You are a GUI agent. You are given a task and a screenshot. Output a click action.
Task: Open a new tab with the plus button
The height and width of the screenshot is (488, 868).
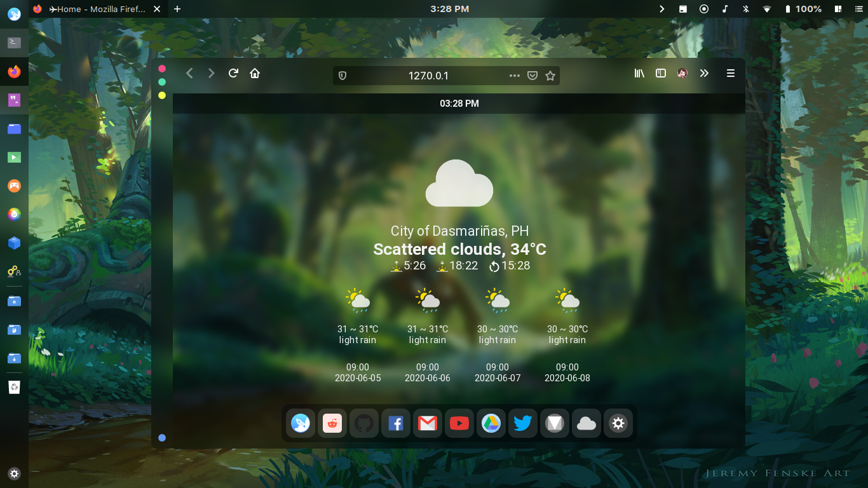click(x=177, y=9)
